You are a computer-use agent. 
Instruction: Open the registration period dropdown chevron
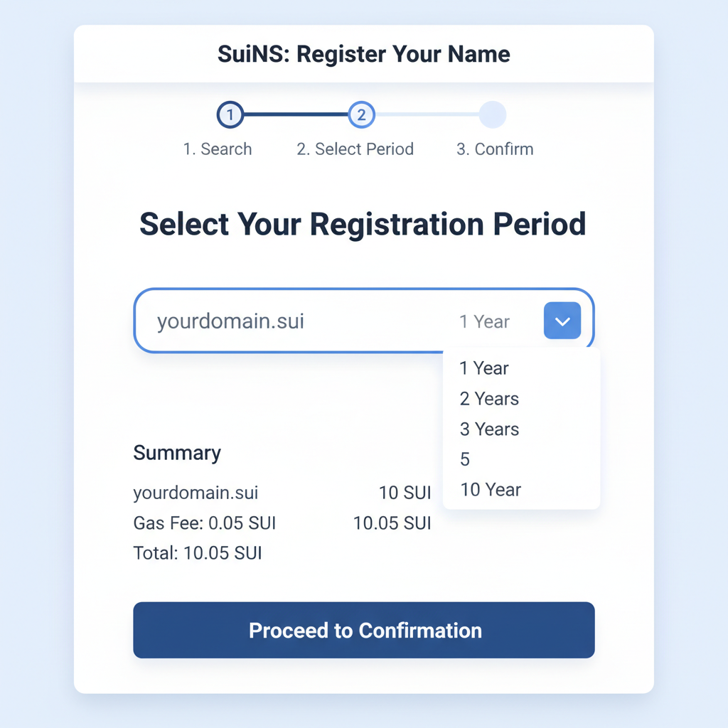point(562,321)
